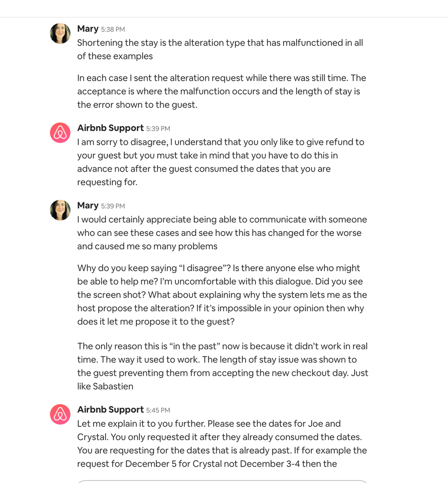Click the Airbnb Support avatar at 5:45 PM
The width and height of the screenshot is (448, 483).
pos(60,414)
